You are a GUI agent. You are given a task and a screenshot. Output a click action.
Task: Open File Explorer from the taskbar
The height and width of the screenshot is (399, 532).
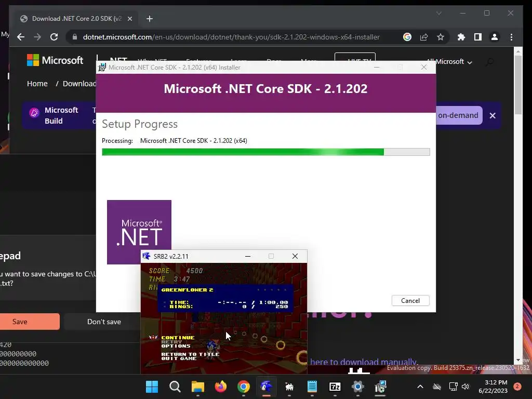point(198,387)
